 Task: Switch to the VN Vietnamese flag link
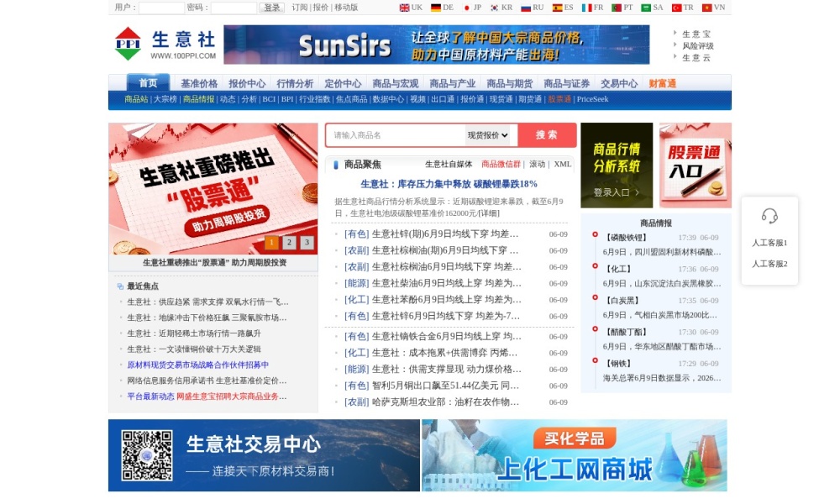(x=713, y=8)
